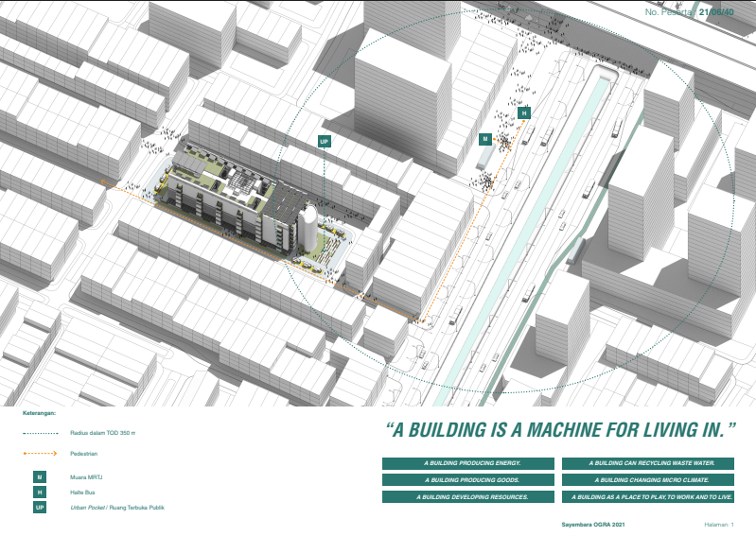Viewport: 756px width, 536px height.
Task: Select the 'A BUILDING PRODUCING GOODS.' banner
Action: click(468, 480)
